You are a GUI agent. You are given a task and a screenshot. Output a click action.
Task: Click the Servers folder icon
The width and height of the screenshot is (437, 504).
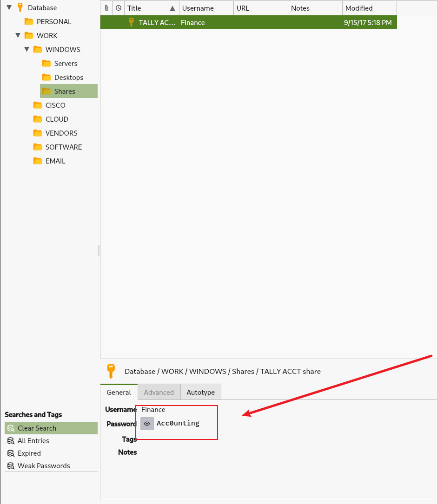pos(46,63)
